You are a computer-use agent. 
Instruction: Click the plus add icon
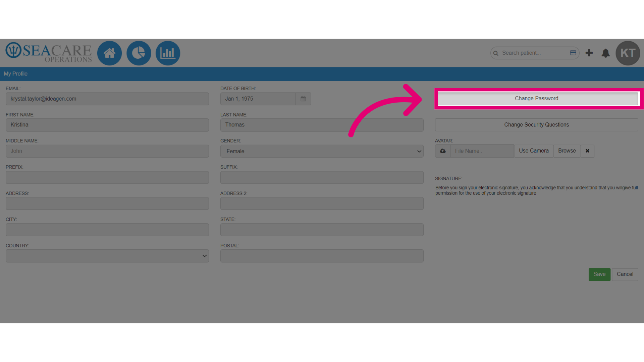[x=589, y=53]
